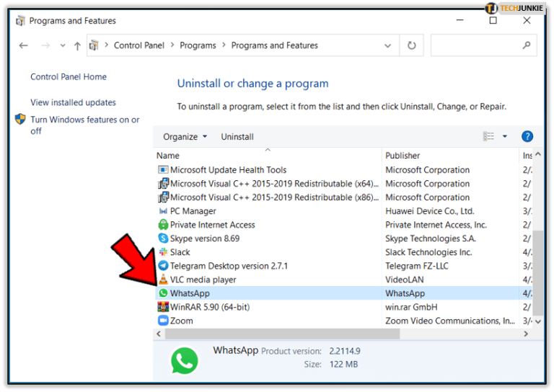The image size is (554, 392).
Task: Click the Zoom icon in the list
Action: coord(163,321)
